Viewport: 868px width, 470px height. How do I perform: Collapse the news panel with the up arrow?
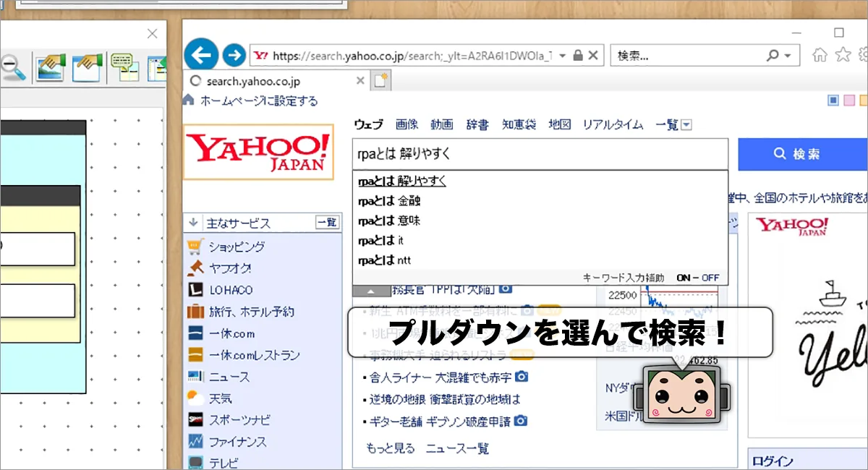tap(370, 291)
